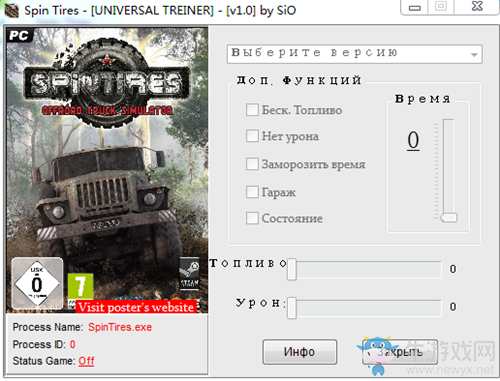Click the PC badge on cover art
Screen dimensions: 500x381
[20, 35]
